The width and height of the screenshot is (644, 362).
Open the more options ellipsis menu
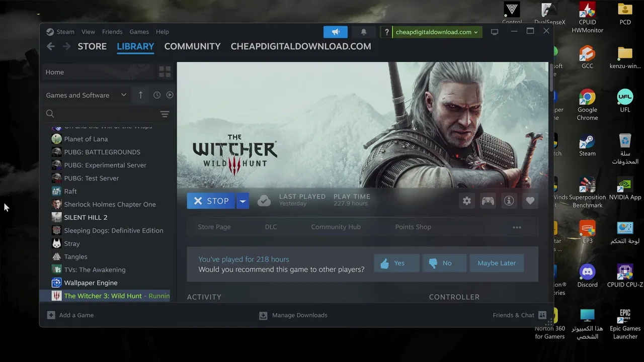click(517, 227)
